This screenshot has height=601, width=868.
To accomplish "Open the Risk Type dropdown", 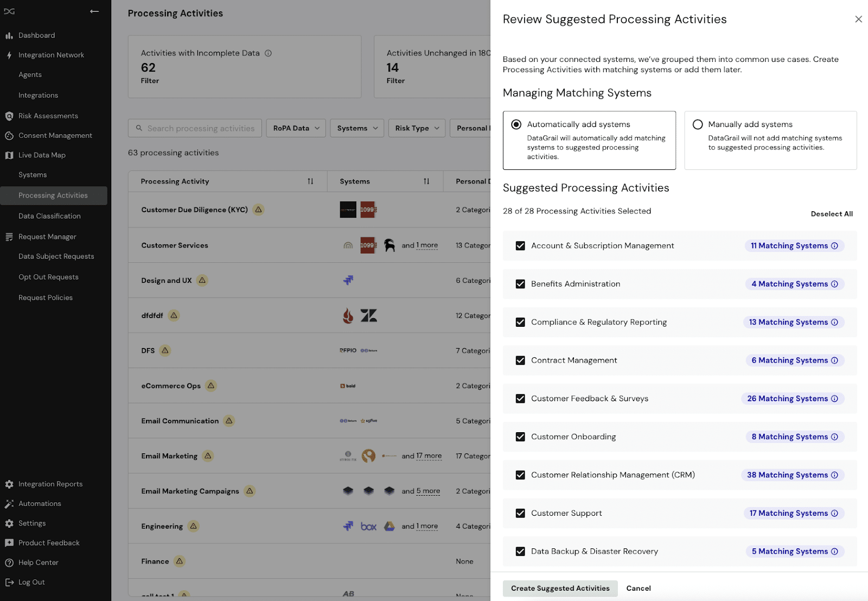I will [x=417, y=128].
